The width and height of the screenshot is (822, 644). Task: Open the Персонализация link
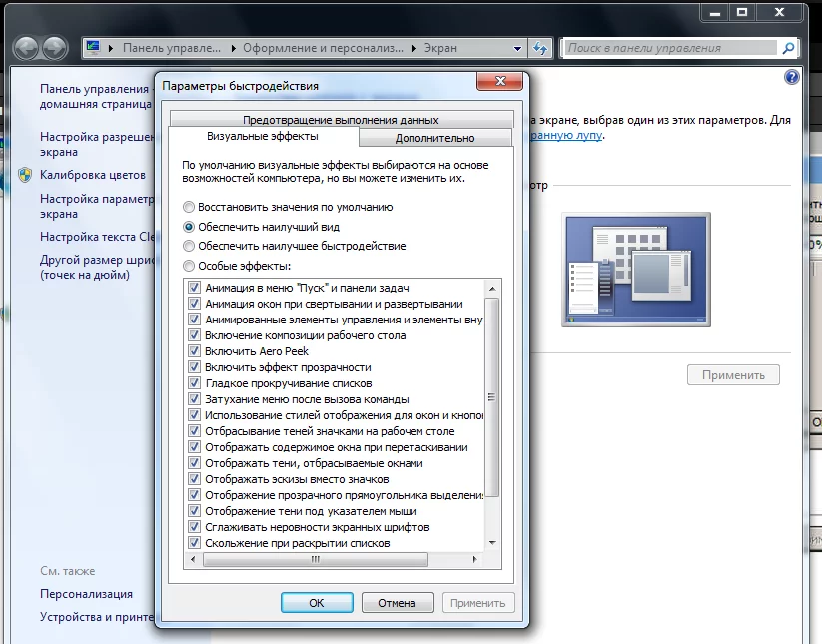[87, 594]
